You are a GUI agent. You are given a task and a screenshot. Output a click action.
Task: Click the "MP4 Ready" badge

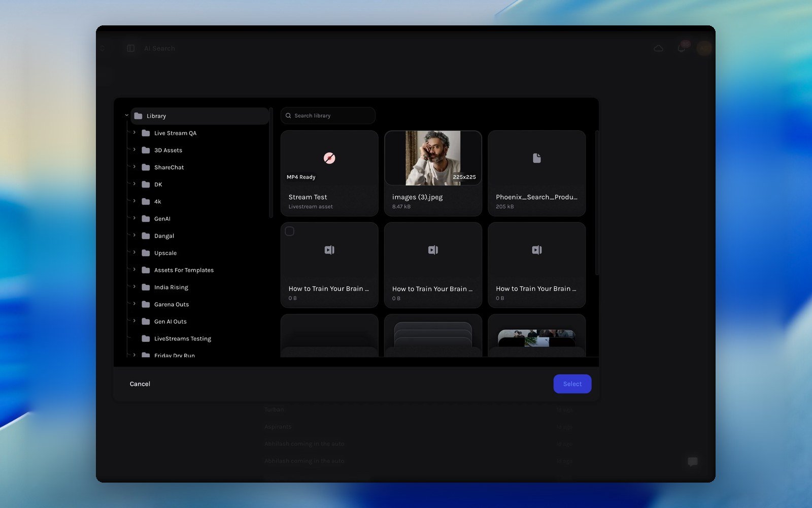(x=301, y=177)
